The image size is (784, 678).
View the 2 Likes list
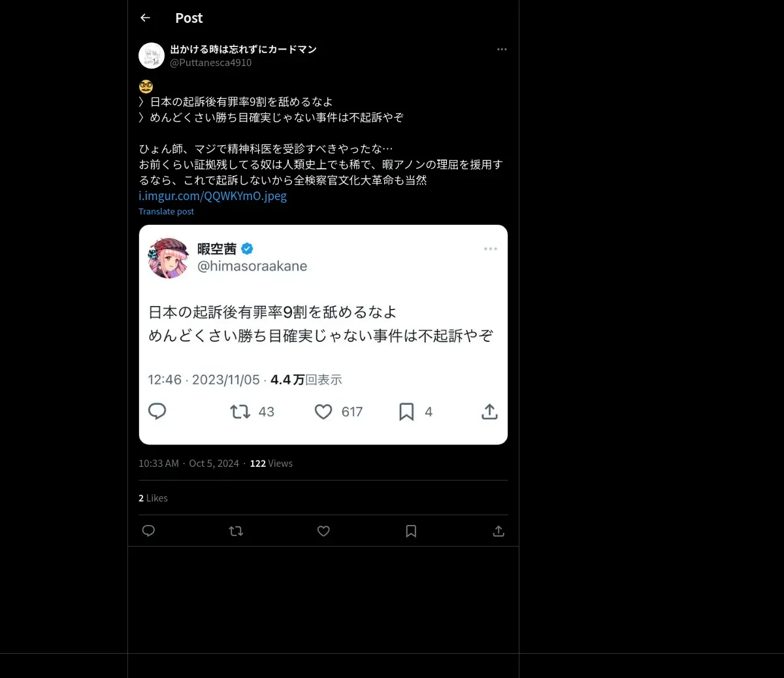coord(153,498)
